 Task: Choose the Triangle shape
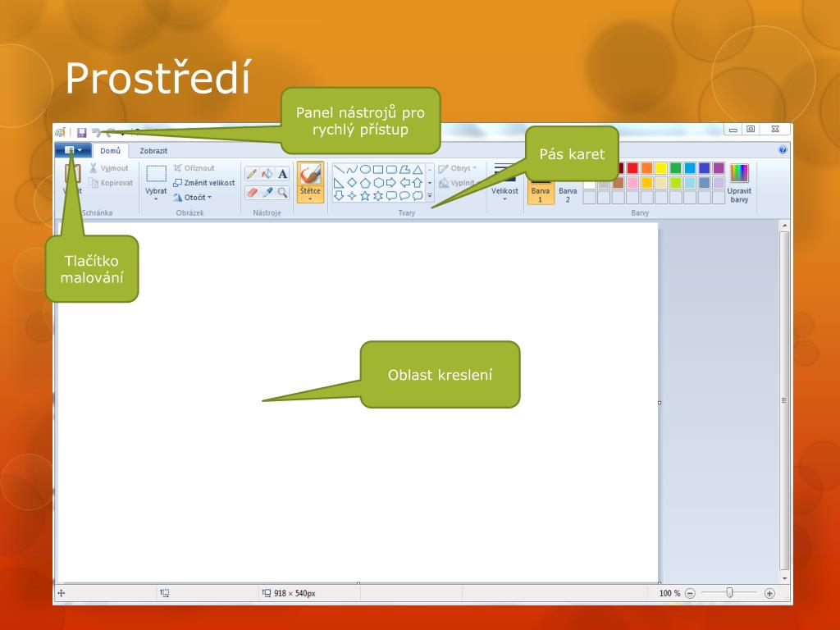[x=418, y=170]
